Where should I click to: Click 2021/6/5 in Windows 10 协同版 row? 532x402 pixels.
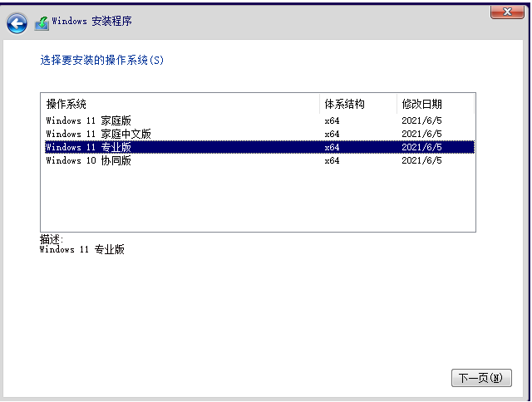tap(421, 160)
